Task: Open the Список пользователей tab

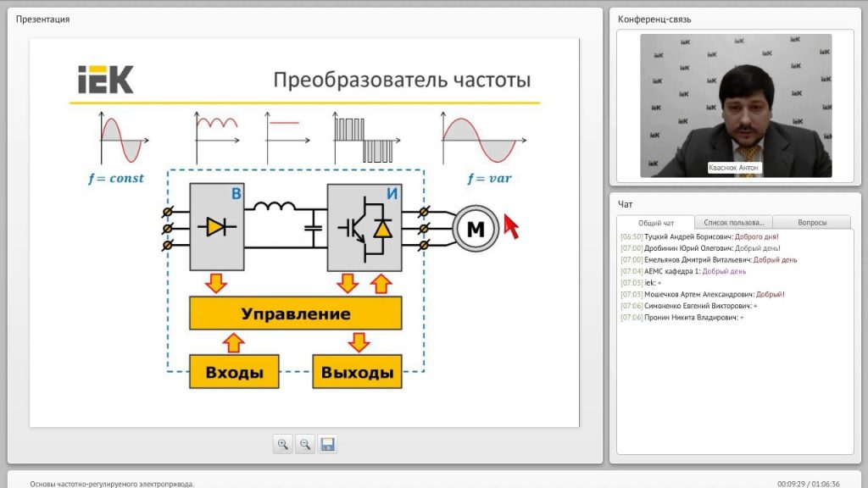Action: click(733, 223)
